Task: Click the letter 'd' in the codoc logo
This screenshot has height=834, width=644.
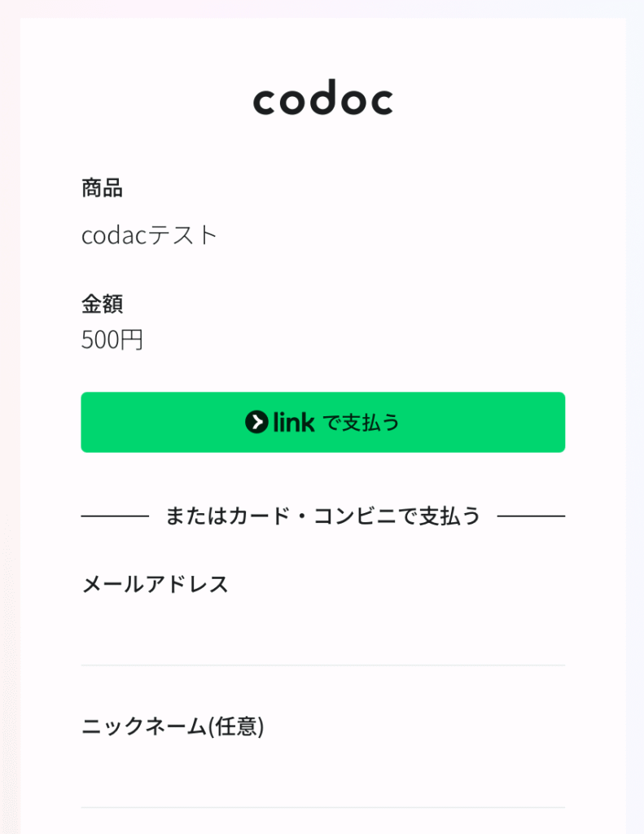Action: click(x=322, y=97)
